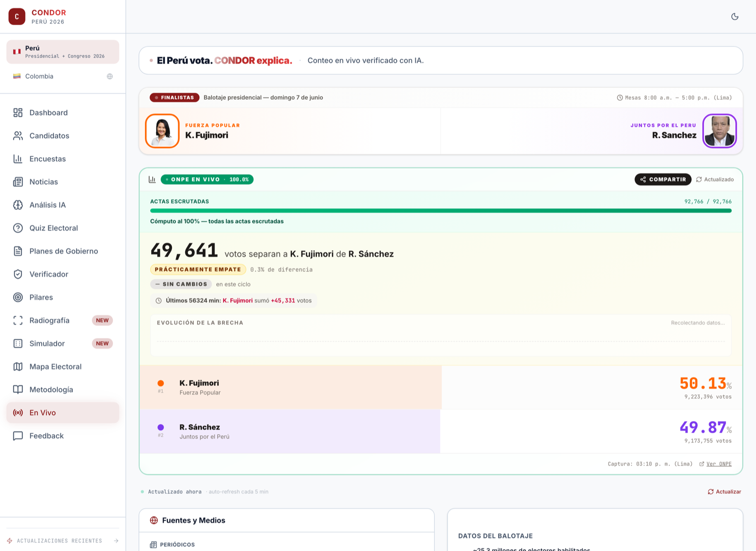Click the Simulador icon in sidebar
The width and height of the screenshot is (756, 551).
click(x=18, y=344)
